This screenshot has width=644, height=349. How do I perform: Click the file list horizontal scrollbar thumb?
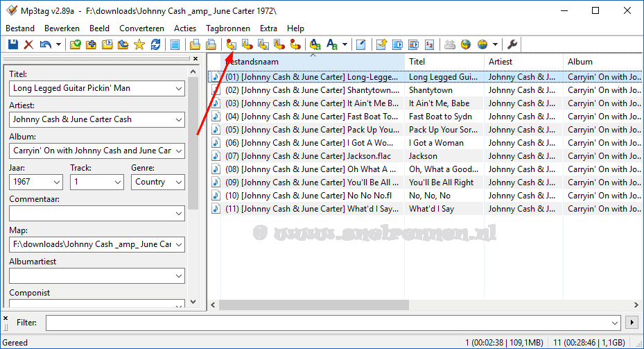(x=314, y=305)
